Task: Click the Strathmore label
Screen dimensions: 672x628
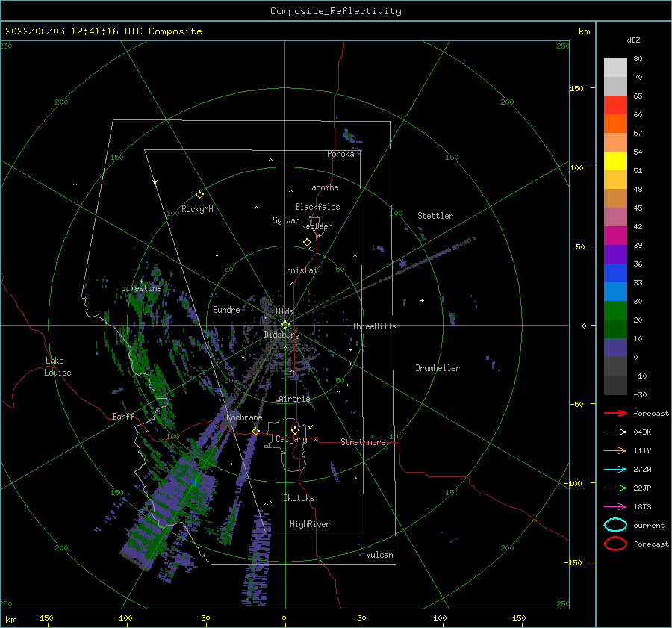Action: click(363, 442)
